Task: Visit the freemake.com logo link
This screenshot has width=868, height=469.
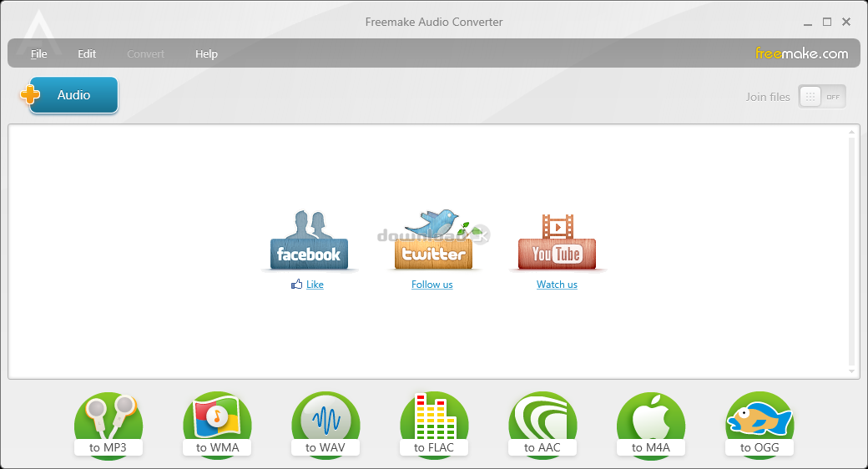Action: [x=801, y=53]
